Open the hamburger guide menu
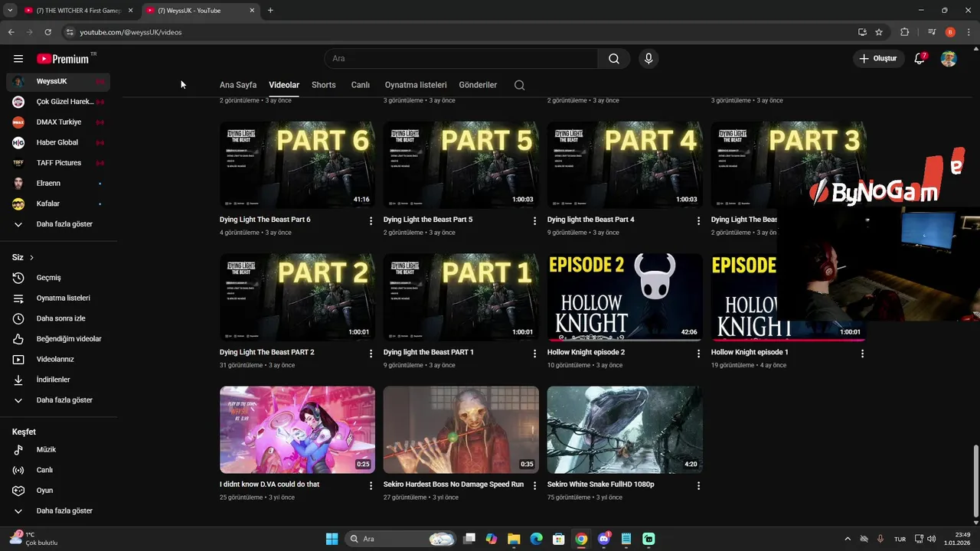Viewport: 980px width, 551px height. click(18, 59)
